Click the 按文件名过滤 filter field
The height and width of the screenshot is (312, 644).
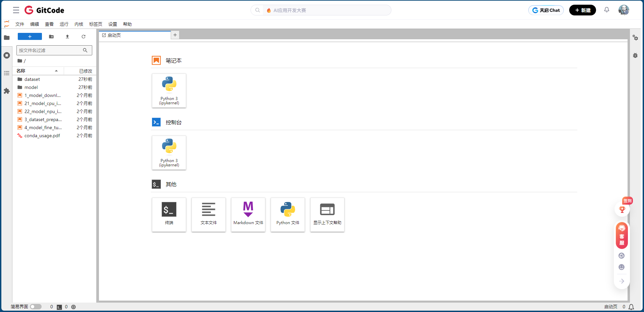54,50
